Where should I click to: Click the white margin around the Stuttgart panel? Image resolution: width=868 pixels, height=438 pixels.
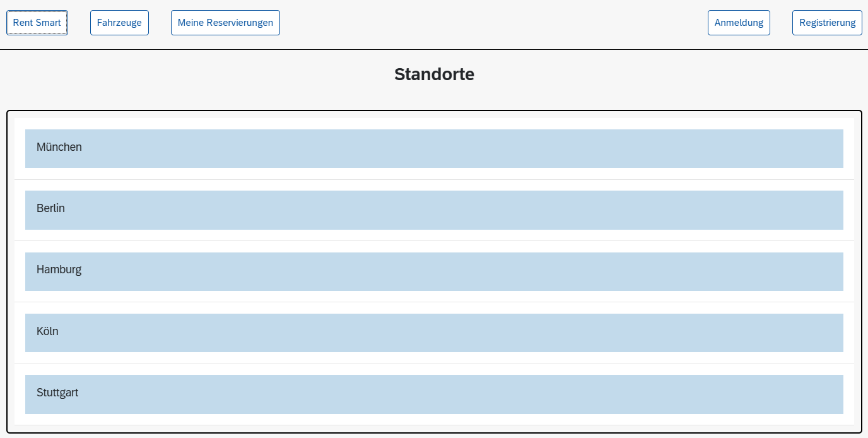tap(434, 419)
